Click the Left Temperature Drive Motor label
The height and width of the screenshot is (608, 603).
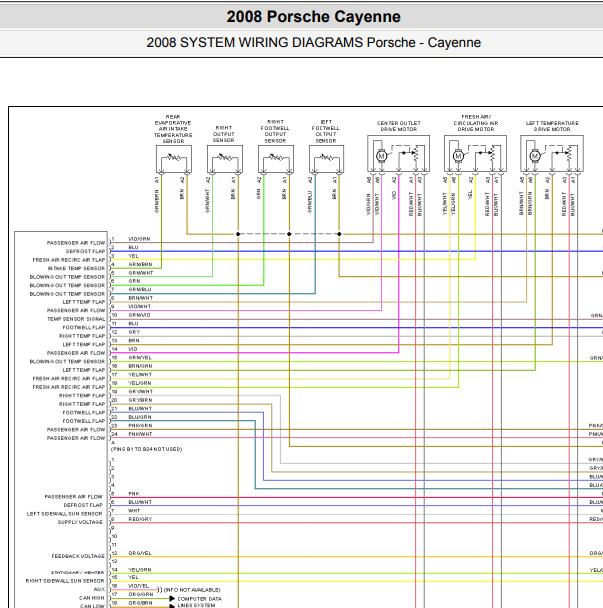[552, 126]
